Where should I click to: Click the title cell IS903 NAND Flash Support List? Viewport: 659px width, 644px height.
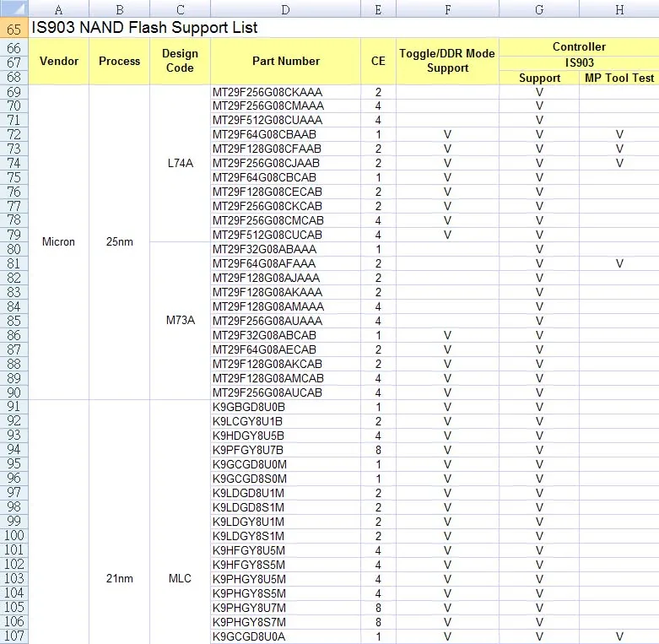(x=144, y=28)
